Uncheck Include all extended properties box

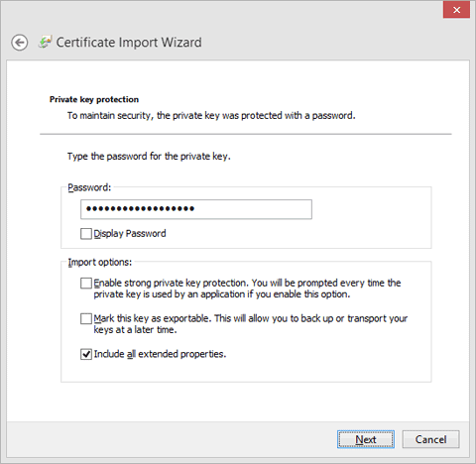point(86,354)
